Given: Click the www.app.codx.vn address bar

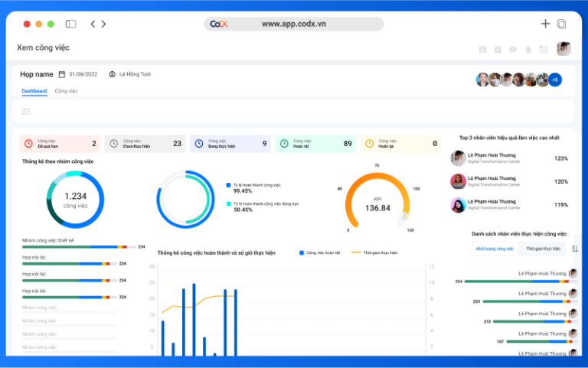Looking at the screenshot, I should pyautogui.click(x=294, y=24).
